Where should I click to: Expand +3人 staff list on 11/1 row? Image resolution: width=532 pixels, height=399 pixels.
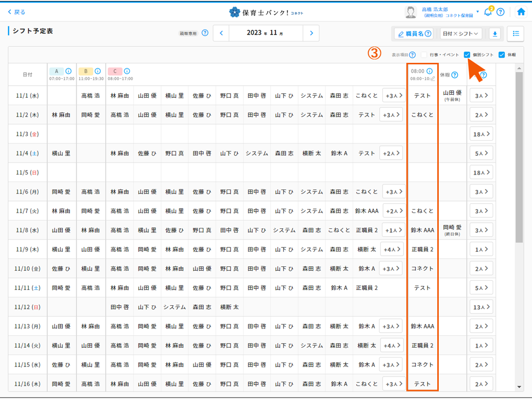coord(393,96)
